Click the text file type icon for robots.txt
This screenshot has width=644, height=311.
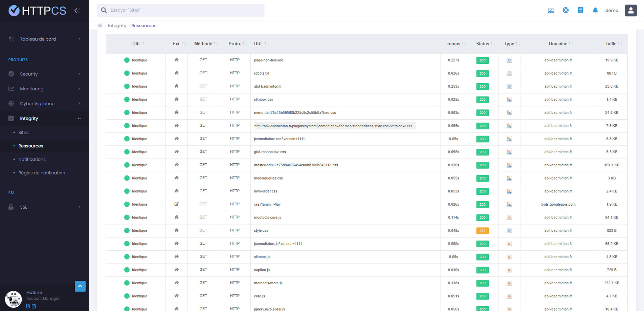509,73
